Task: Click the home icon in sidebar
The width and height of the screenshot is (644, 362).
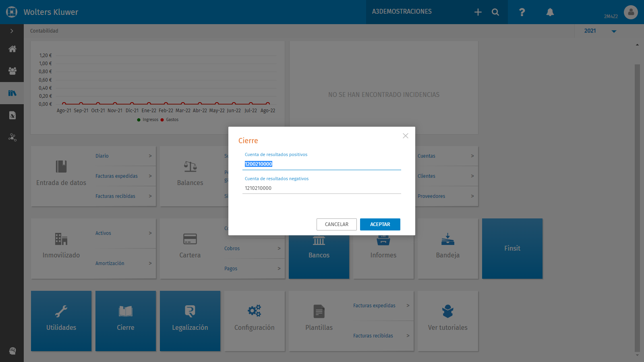Action: pyautogui.click(x=12, y=49)
